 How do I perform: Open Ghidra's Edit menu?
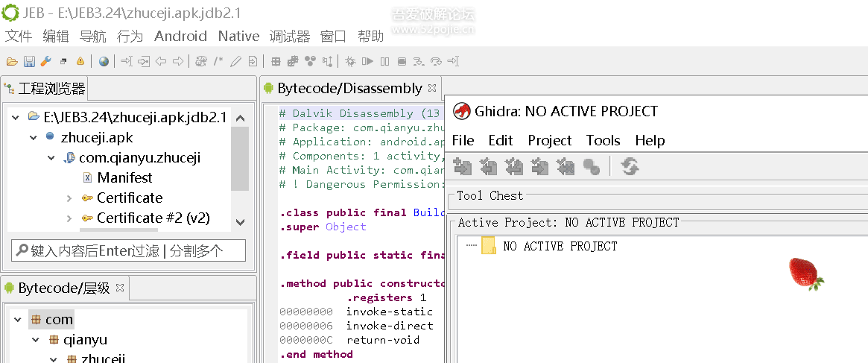coord(501,141)
